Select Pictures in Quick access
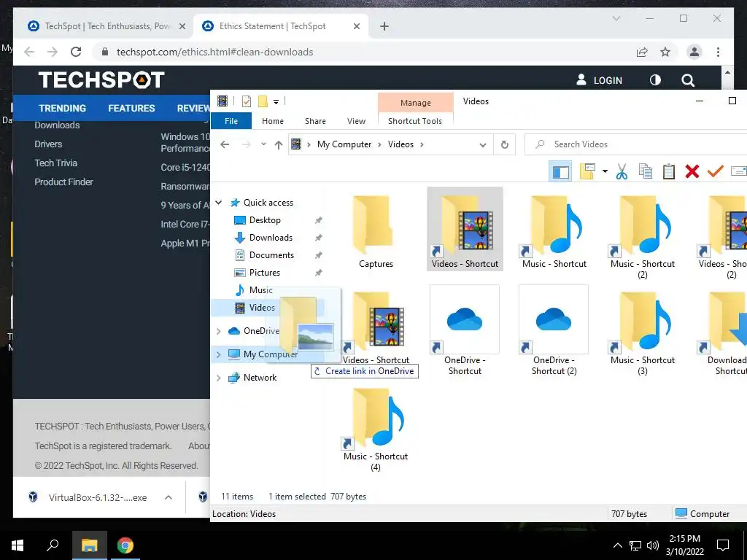 (264, 273)
